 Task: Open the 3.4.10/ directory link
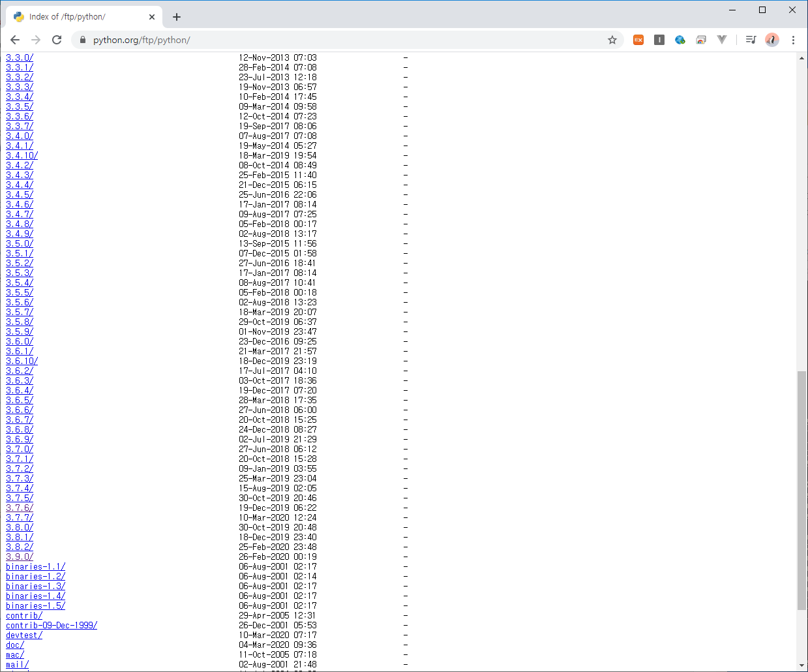click(x=22, y=155)
